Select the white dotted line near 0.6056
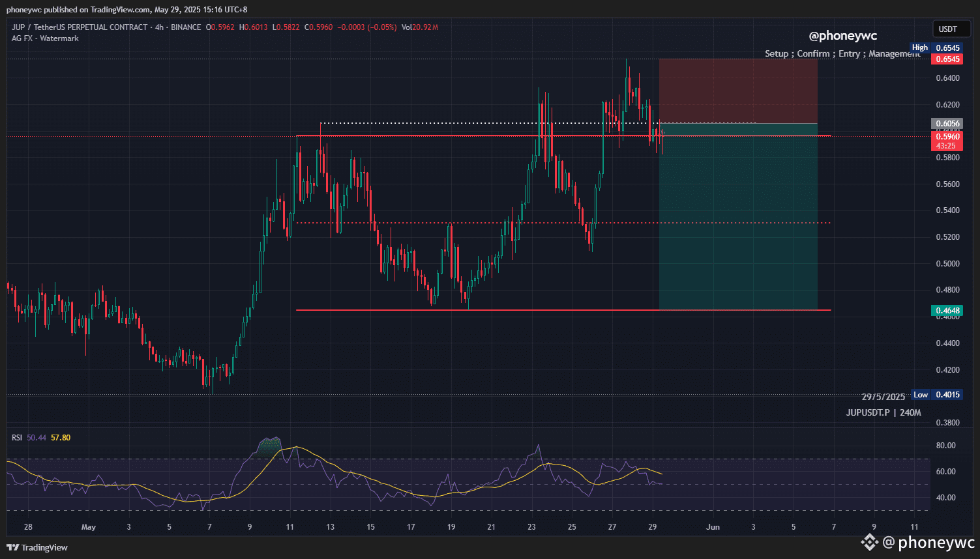980x559 pixels. click(x=538, y=122)
